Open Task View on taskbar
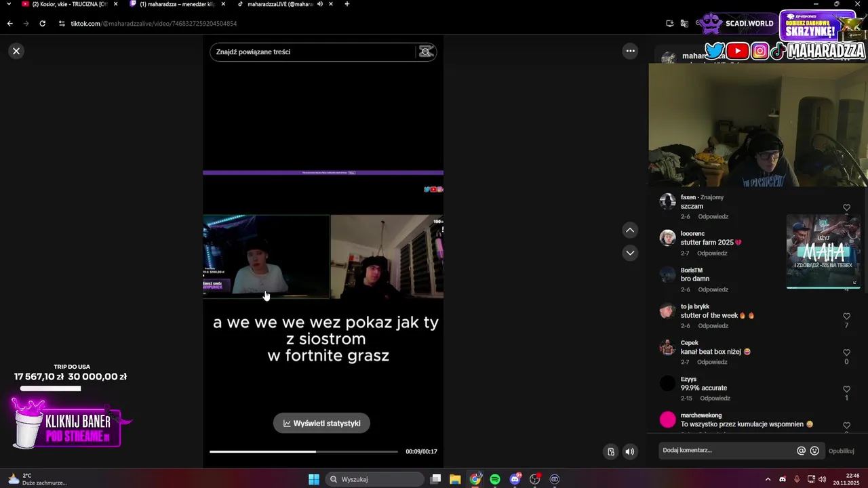 coord(436,479)
